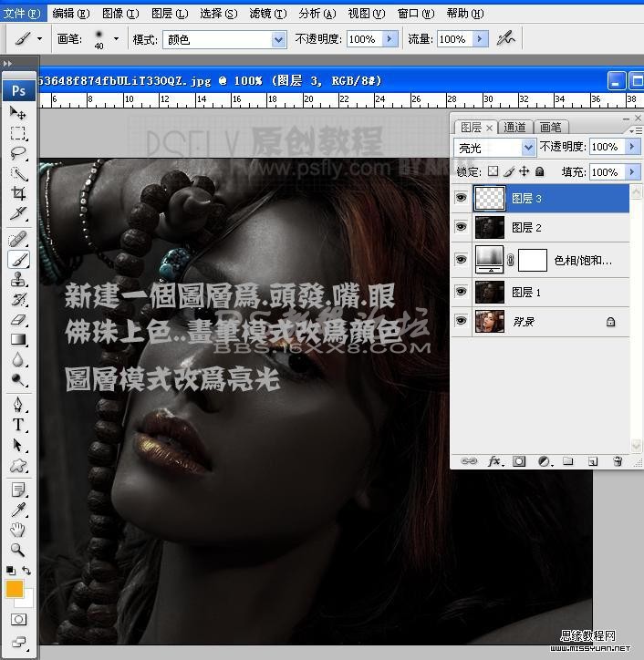The image size is (644, 660).
Task: Select the Crop tool
Action: click(x=17, y=193)
